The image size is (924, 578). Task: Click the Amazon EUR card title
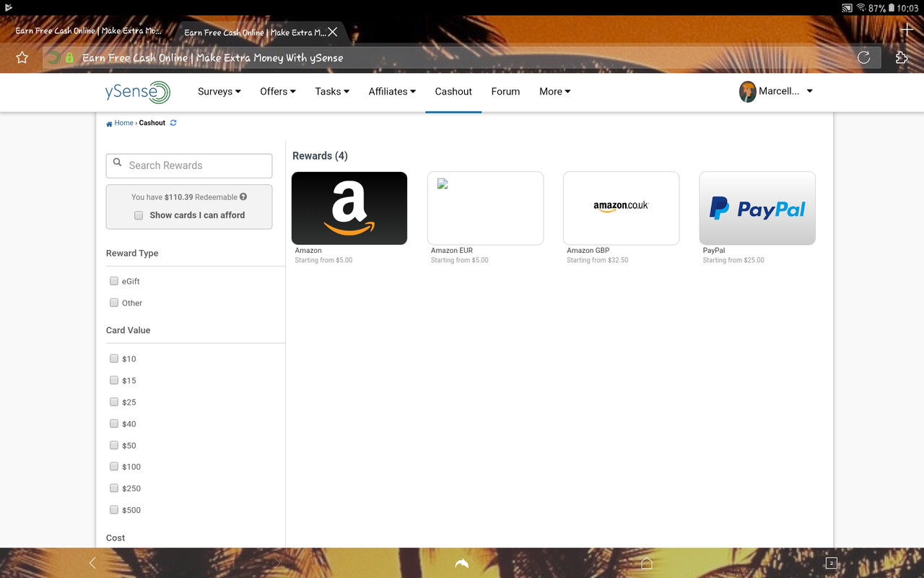[452, 251]
